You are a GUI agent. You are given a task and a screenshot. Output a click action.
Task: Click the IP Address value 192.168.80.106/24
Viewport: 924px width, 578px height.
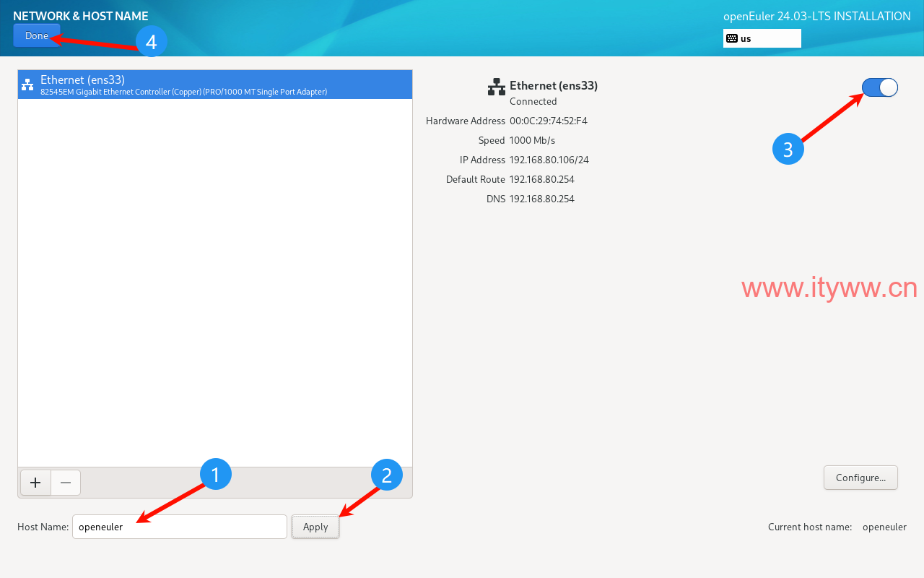pyautogui.click(x=549, y=160)
